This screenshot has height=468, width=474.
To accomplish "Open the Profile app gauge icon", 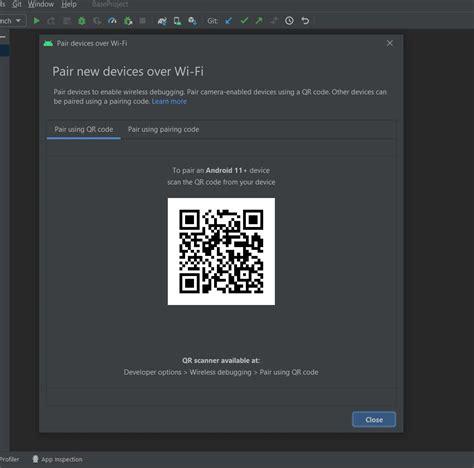I will tap(112, 21).
